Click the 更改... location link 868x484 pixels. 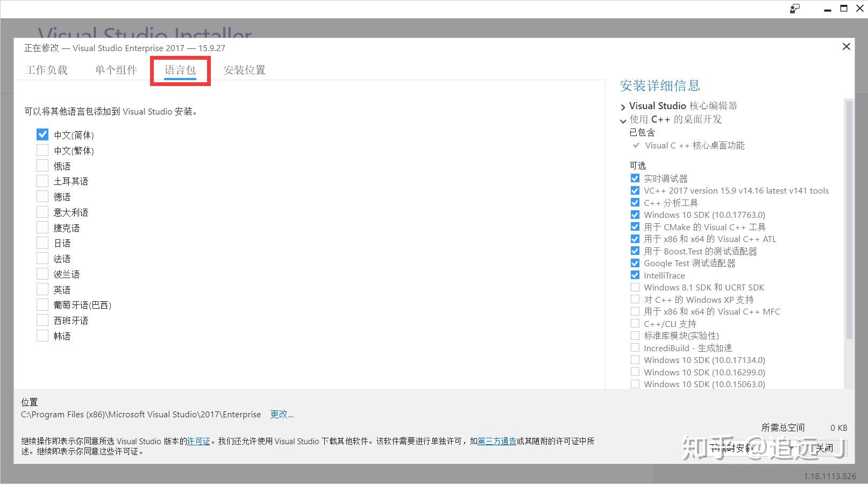pos(282,415)
